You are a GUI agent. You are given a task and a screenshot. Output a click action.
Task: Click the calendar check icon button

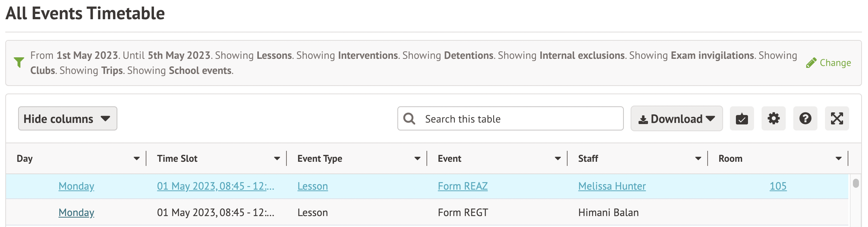point(742,119)
